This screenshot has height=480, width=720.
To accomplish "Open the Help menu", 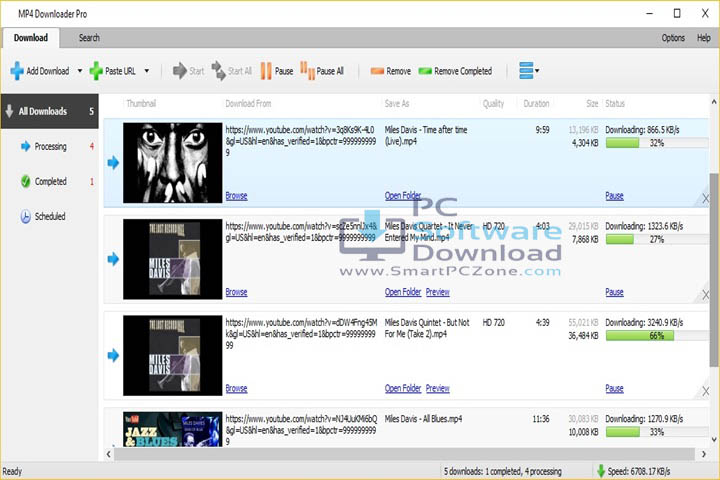I will [703, 38].
